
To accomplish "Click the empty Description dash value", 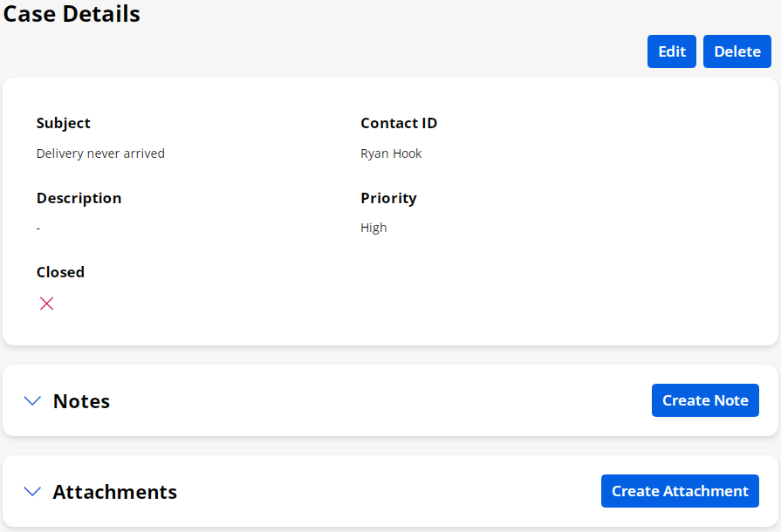I will (x=38, y=228).
